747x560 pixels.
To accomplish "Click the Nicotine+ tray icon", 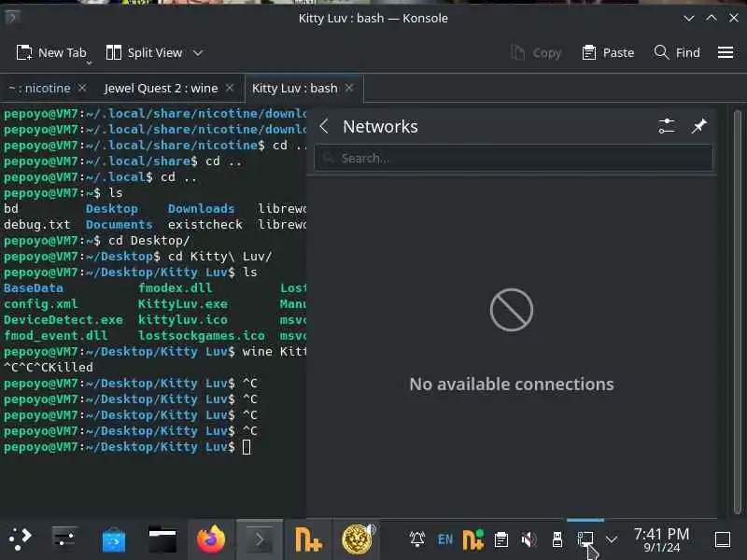I will click(x=473, y=539).
